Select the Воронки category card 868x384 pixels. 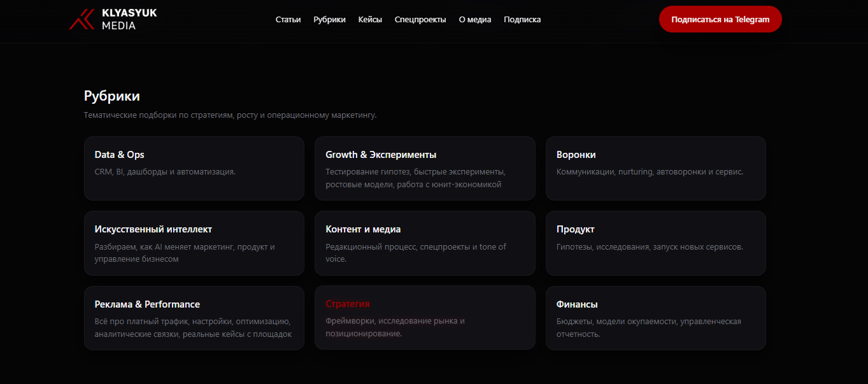point(656,168)
